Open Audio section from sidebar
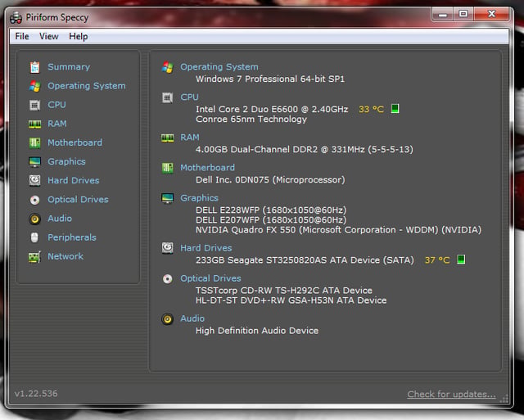 coord(60,219)
